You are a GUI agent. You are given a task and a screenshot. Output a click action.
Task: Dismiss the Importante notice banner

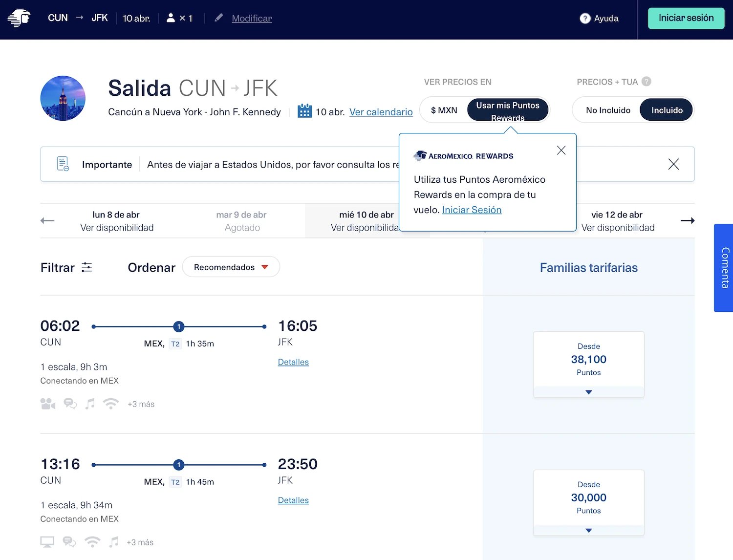pos(673,164)
